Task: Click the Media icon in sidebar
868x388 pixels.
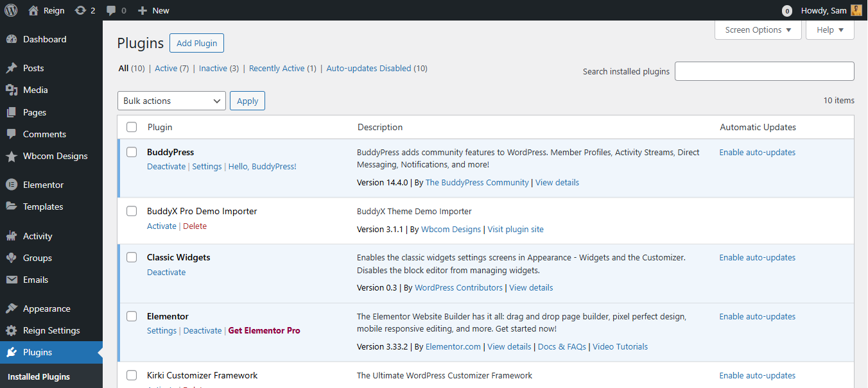Action: pyautogui.click(x=12, y=90)
